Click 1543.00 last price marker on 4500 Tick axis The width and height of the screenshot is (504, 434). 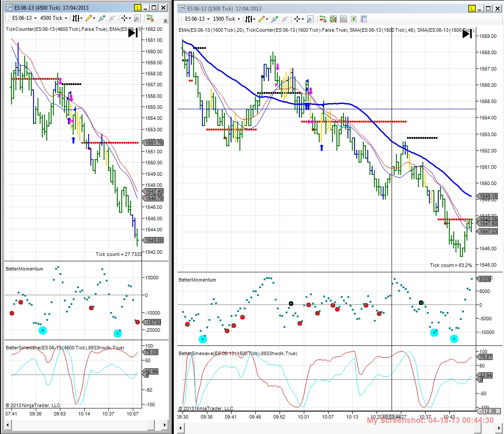(x=153, y=240)
